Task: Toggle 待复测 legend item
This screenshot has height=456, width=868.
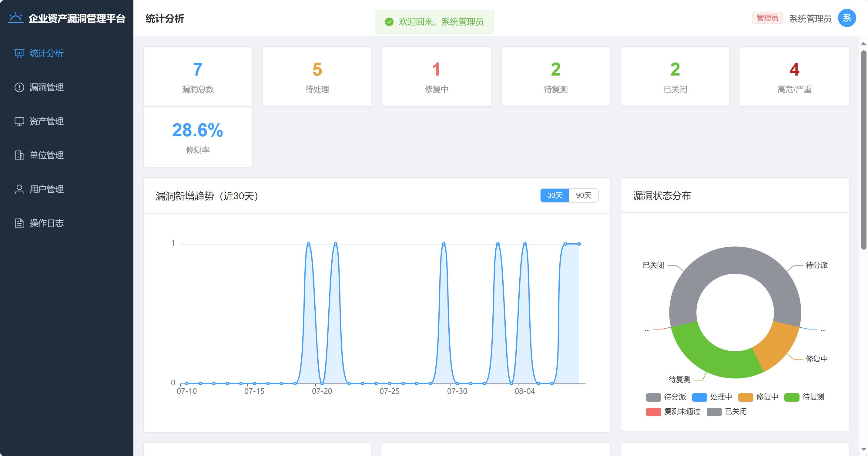Action: tap(804, 397)
